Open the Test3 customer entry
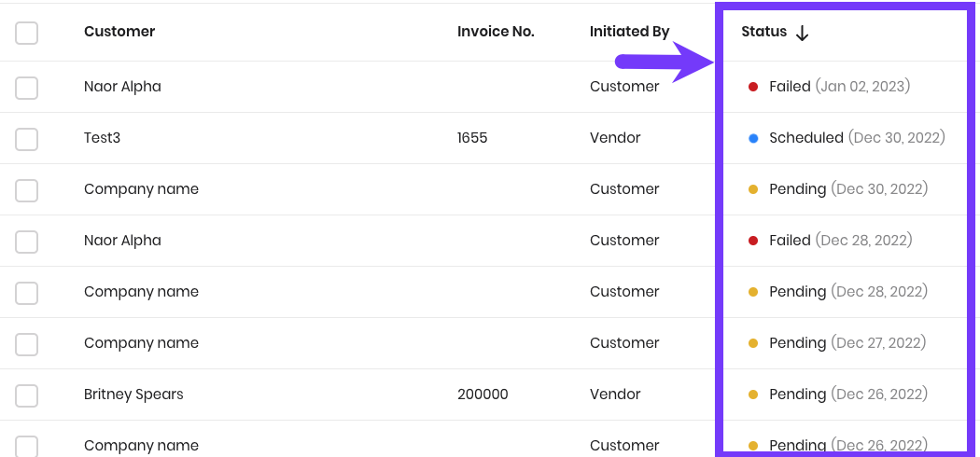 [102, 138]
